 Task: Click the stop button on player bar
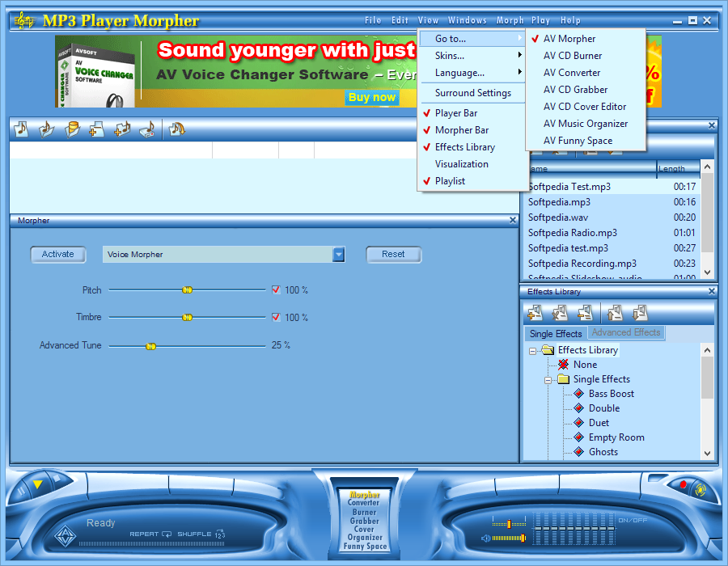[57, 478]
